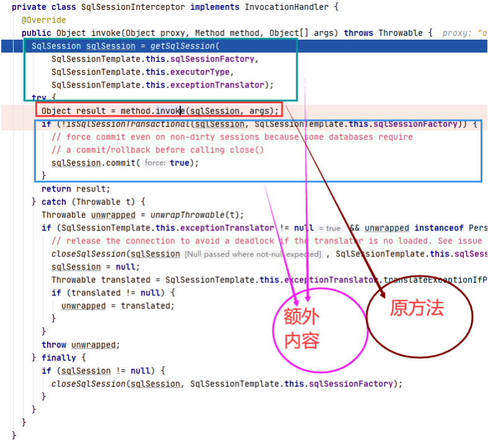Image resolution: width=488 pixels, height=448 pixels.
Task: Click InvocationHandler in the class declaration
Action: (286, 7)
